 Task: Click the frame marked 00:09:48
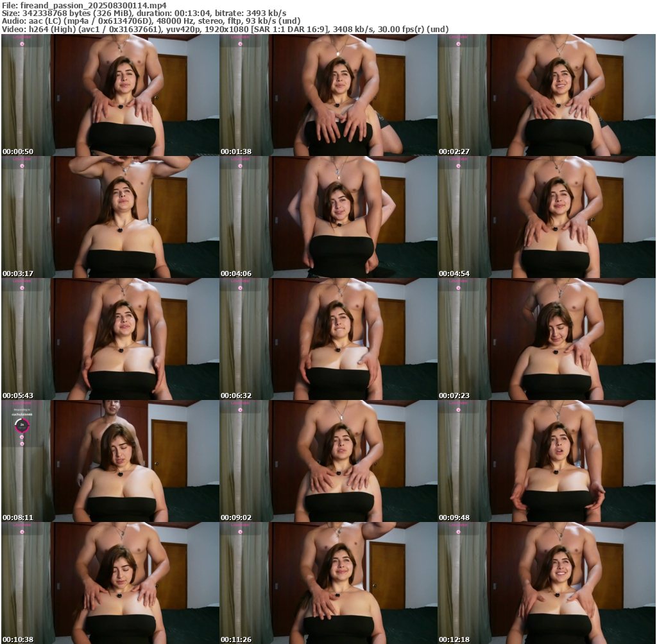(547, 461)
